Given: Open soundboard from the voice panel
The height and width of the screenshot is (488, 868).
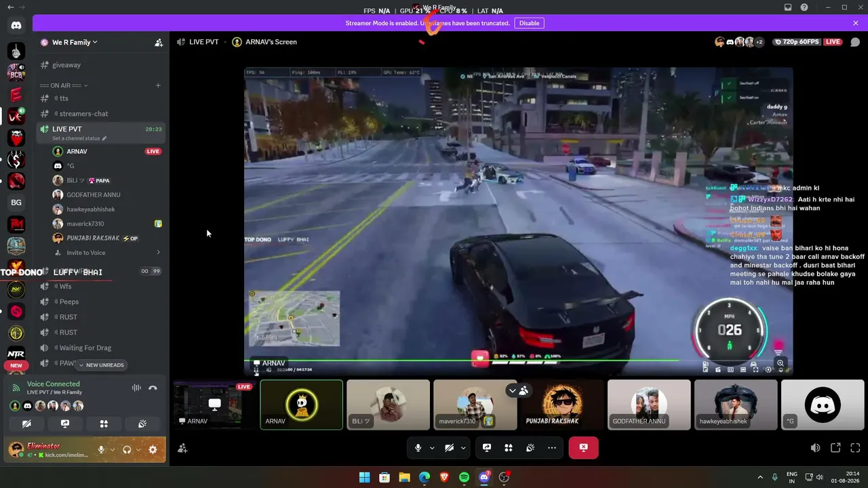Looking at the screenshot, I should pos(142,424).
